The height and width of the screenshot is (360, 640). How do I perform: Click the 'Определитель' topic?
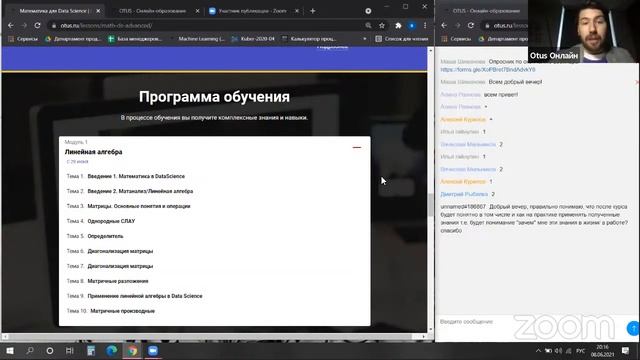tap(105, 236)
